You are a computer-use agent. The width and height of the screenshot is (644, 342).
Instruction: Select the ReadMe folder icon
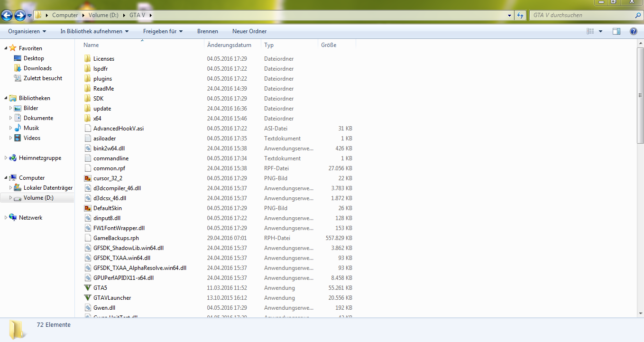coord(87,89)
